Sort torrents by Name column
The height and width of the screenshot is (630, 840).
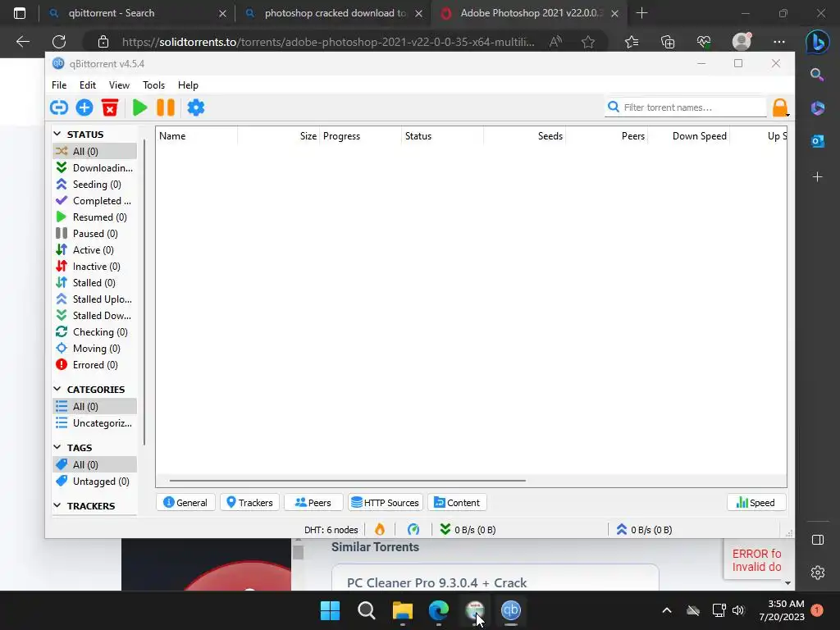tap(197, 136)
